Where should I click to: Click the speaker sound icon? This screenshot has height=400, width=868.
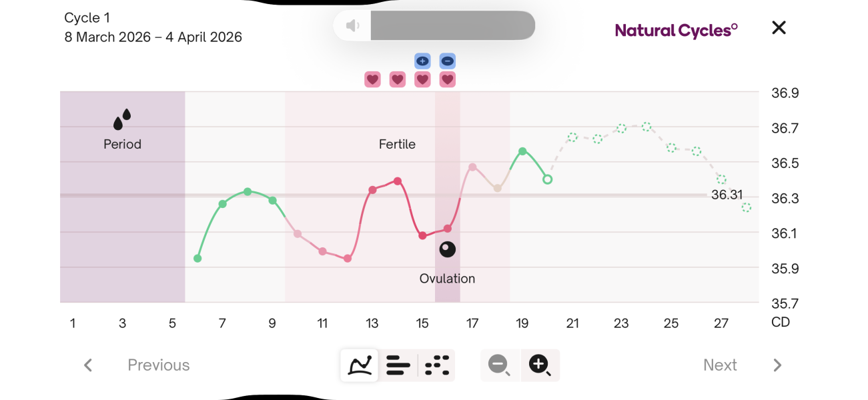pos(351,25)
